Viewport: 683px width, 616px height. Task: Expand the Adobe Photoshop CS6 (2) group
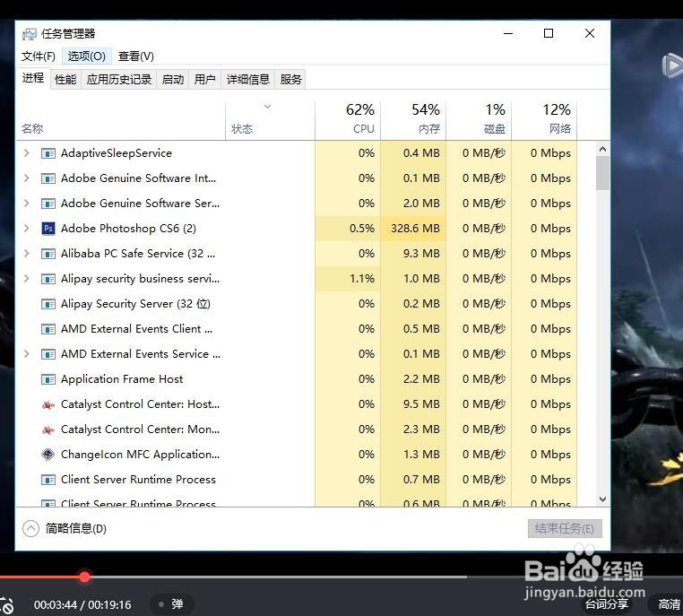tap(27, 229)
